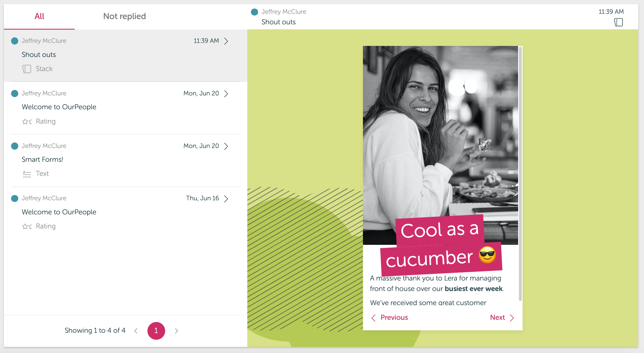The width and height of the screenshot is (644, 353).
Task: Click the Rating stars icon of Mon, Jun 20 message
Action: point(27,121)
